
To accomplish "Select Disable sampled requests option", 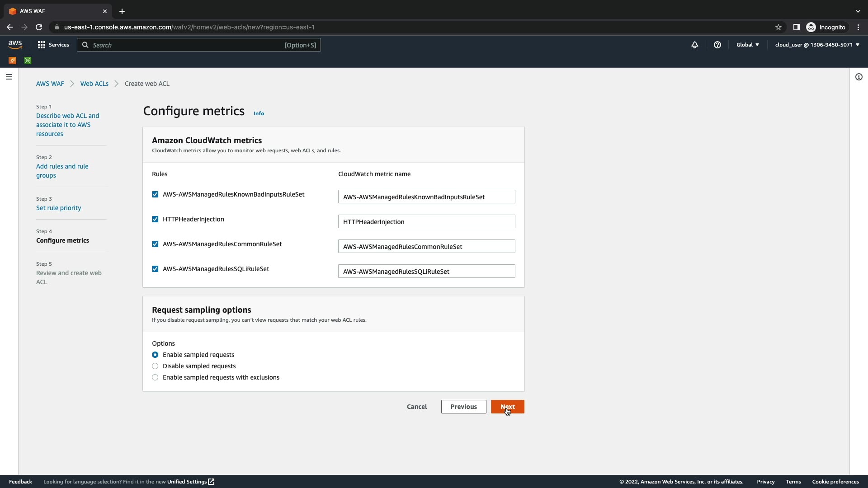I will tap(155, 366).
